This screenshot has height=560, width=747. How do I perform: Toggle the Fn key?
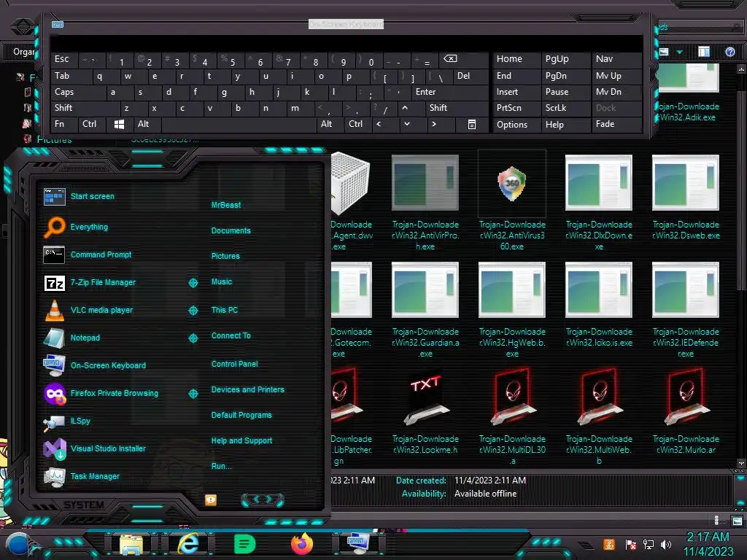click(64, 124)
